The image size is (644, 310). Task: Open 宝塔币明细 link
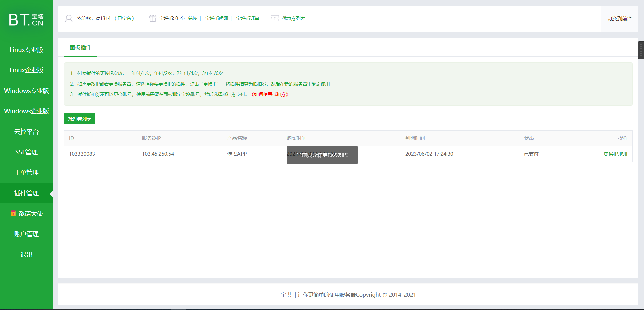(217, 18)
